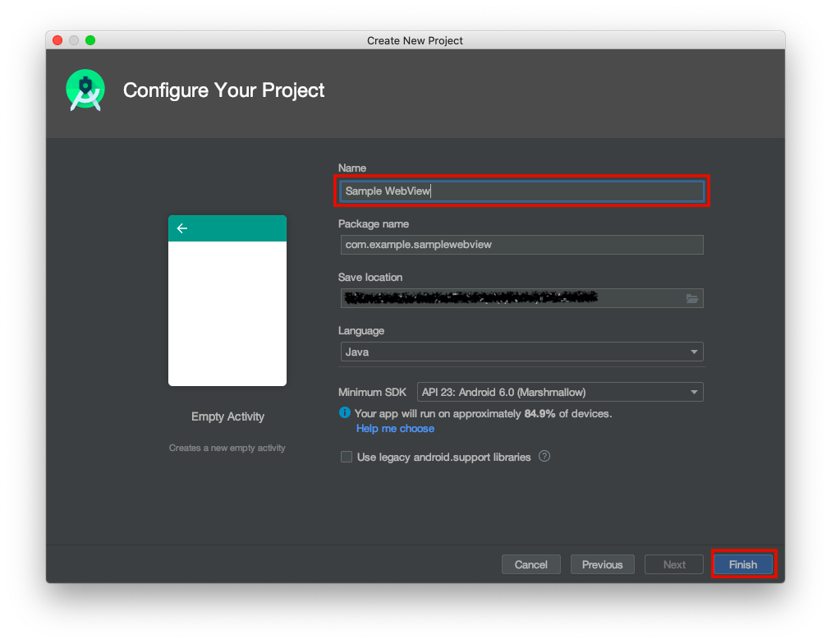Click the 'Configure Your Project' heading
Viewport: 831px width, 644px height.
[223, 90]
